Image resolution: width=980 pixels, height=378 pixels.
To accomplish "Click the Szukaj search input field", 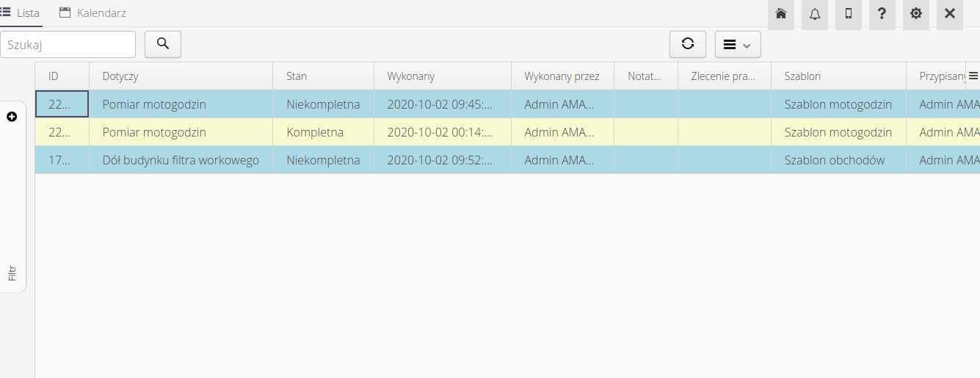I will pos(68,45).
